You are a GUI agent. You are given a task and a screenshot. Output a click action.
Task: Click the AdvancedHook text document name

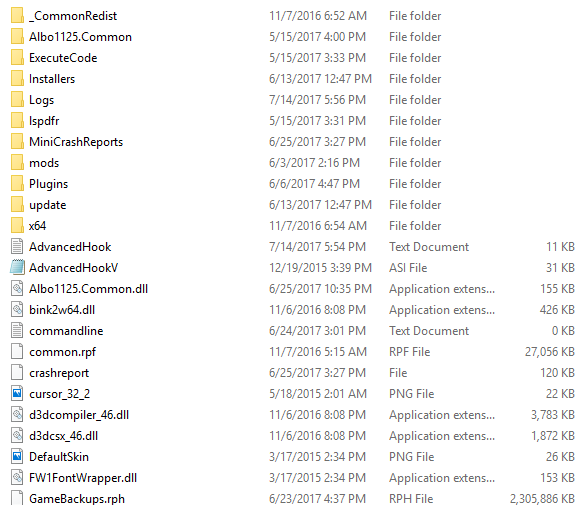coord(70,247)
